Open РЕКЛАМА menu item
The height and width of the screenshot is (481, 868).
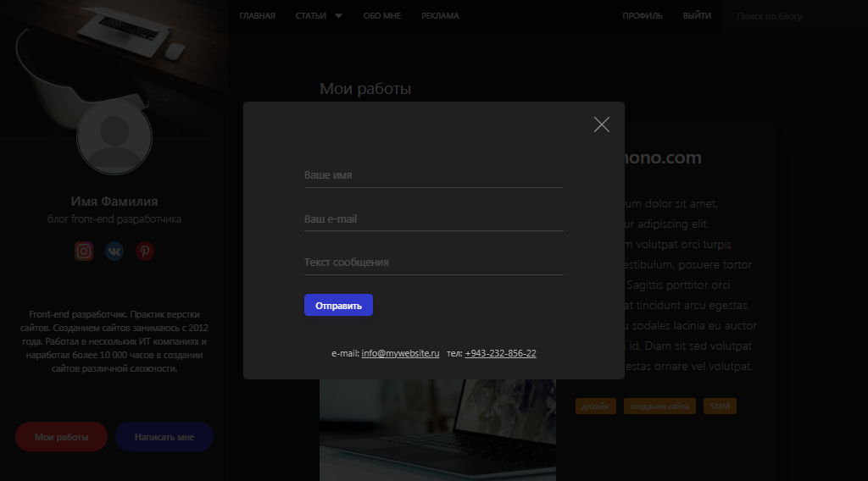440,15
